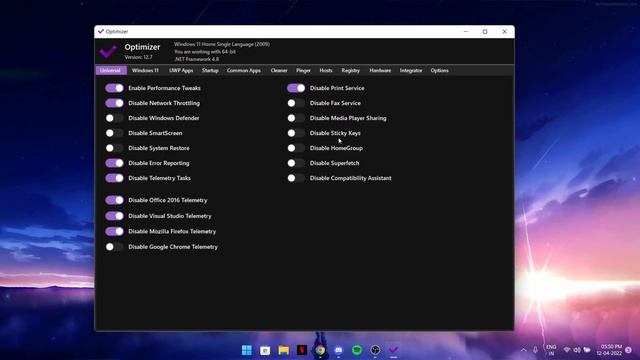Open the Cleaner tab
The image size is (640, 360).
pos(279,70)
